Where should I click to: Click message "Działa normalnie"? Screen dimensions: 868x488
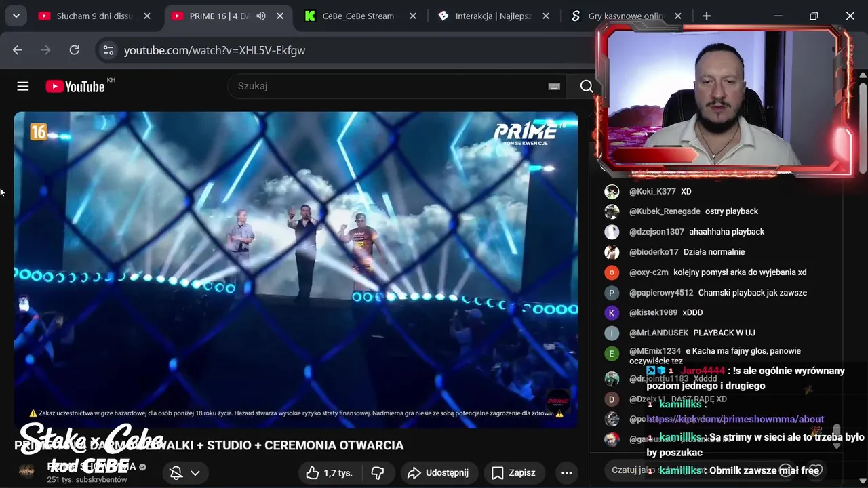point(714,252)
